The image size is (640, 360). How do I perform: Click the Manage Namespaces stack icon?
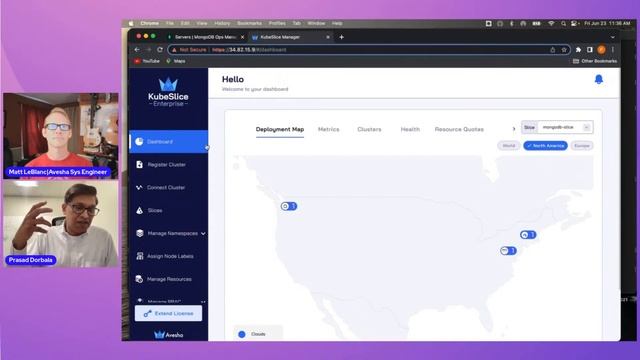click(x=140, y=233)
